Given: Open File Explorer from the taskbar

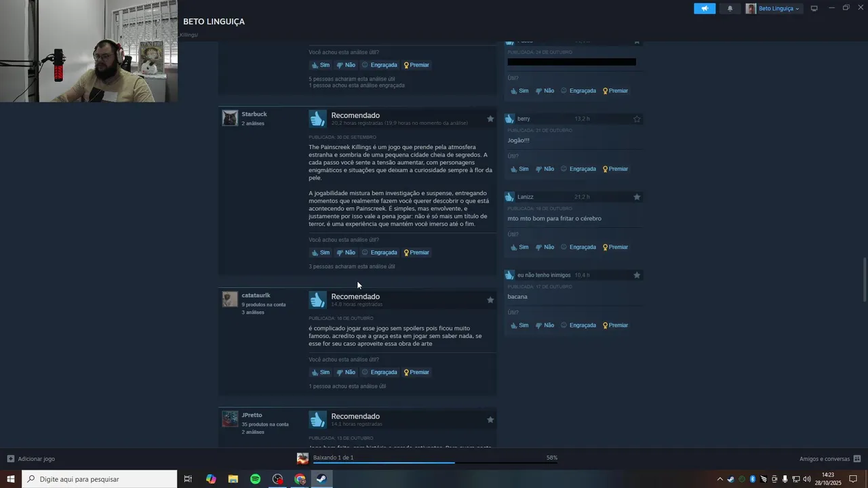Looking at the screenshot, I should 233,479.
